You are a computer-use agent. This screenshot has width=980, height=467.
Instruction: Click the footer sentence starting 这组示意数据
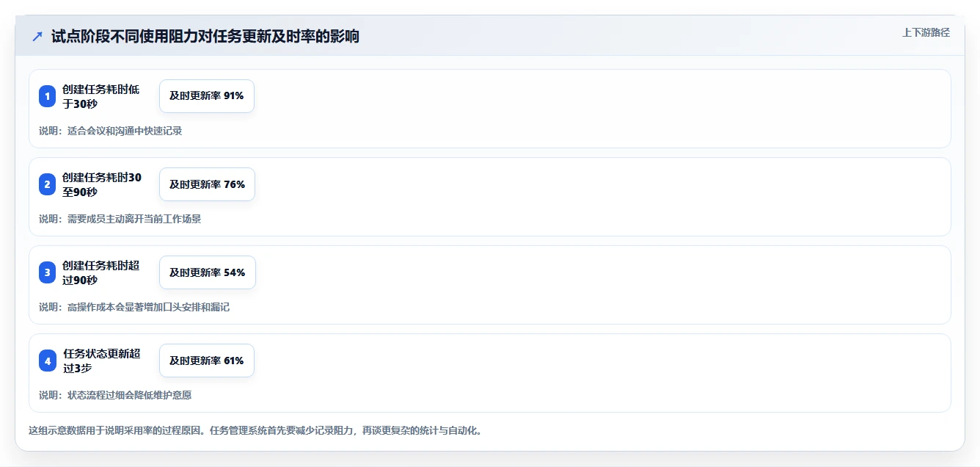(255, 430)
